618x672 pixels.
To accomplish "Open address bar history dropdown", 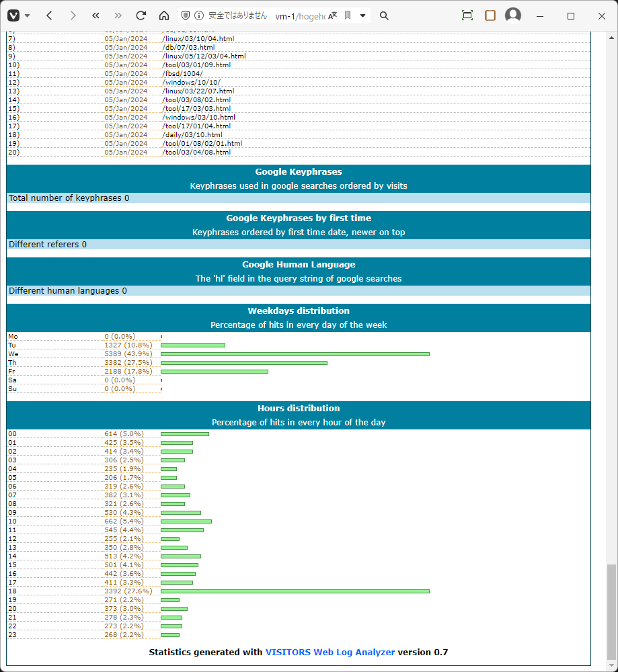I will pos(363,16).
